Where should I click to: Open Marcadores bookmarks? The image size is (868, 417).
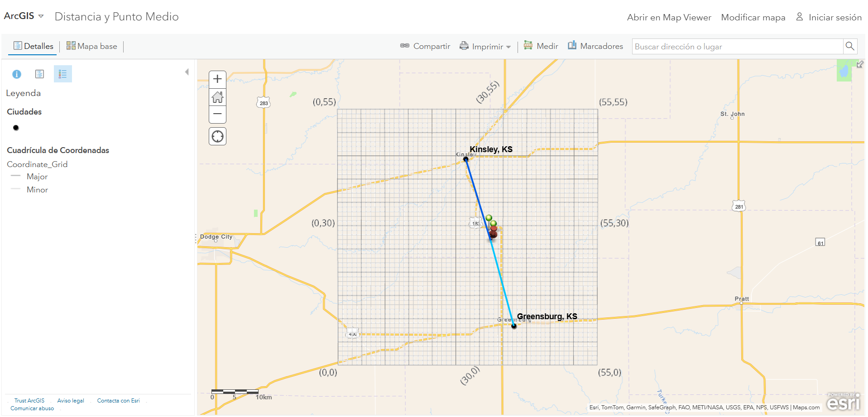pyautogui.click(x=595, y=46)
